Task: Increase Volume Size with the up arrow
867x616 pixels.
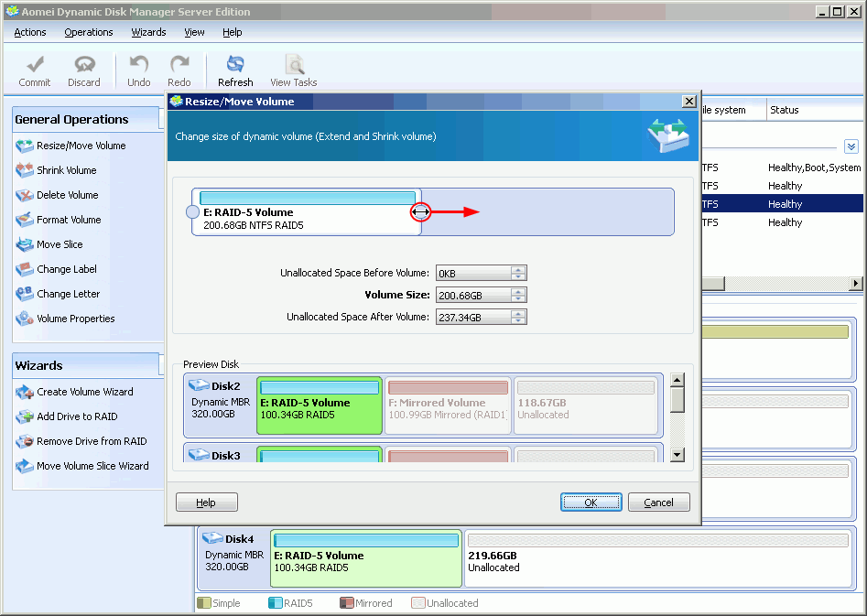Action: [518, 292]
